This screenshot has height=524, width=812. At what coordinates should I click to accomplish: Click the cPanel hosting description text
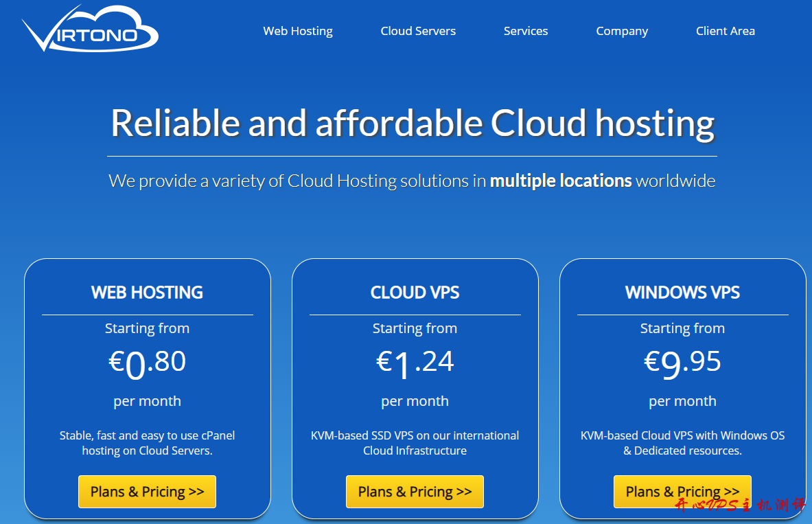[147, 443]
